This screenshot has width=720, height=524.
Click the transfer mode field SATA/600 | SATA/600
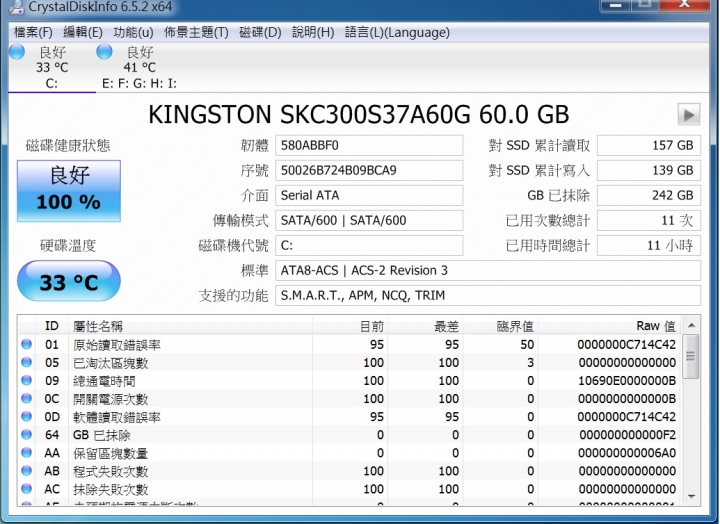coord(369,220)
